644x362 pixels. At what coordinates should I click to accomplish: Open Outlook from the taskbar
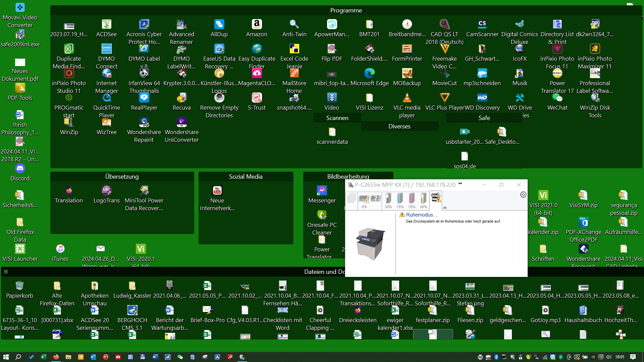pyautogui.click(x=93, y=357)
